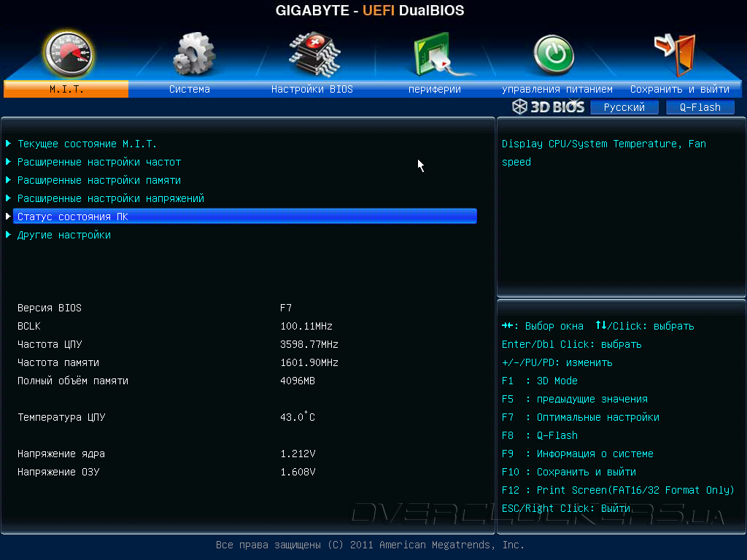
Task: Open the Система gear icon
Action: pos(194,54)
